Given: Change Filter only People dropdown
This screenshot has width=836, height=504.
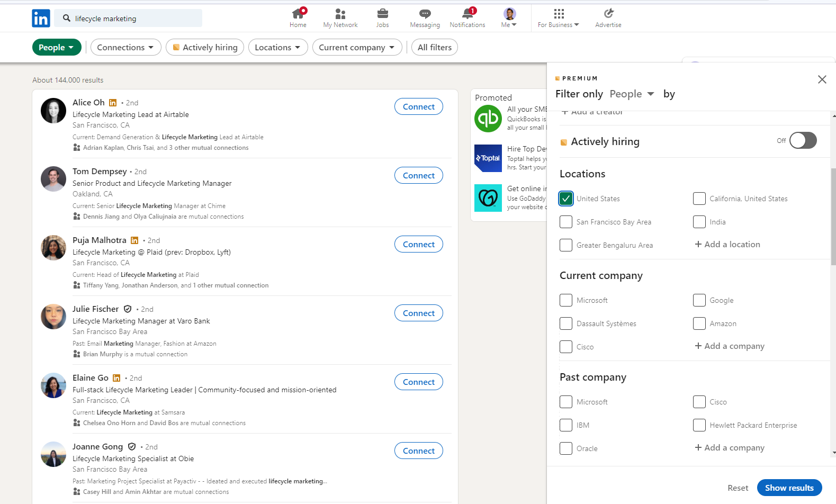Looking at the screenshot, I should 632,94.
